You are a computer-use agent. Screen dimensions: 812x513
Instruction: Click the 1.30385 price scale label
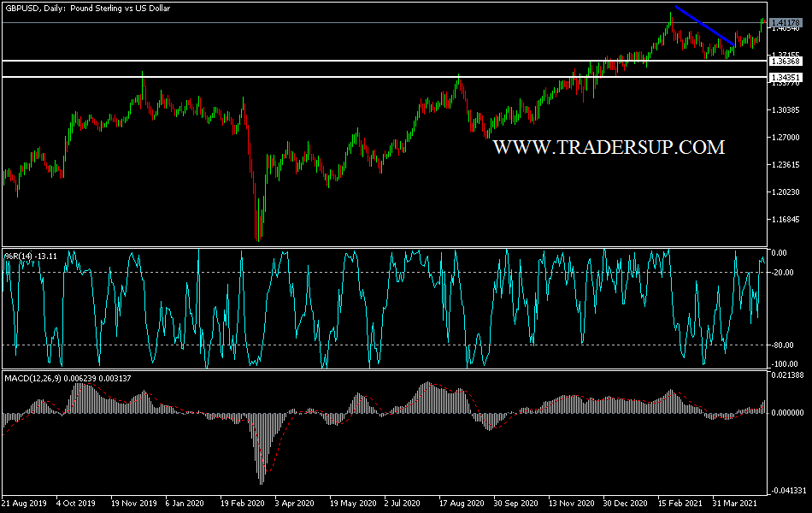click(786, 109)
